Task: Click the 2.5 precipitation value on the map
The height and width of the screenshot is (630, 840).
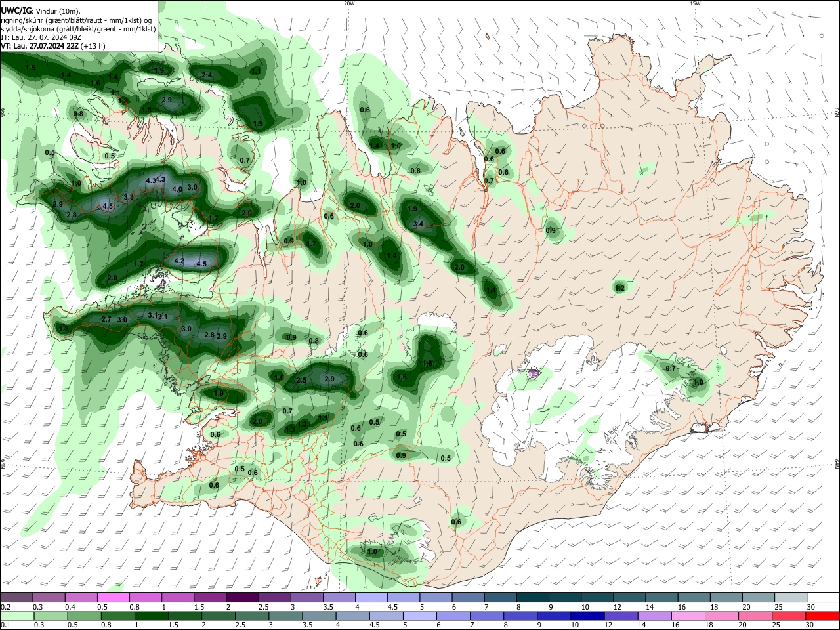Action: point(301,380)
